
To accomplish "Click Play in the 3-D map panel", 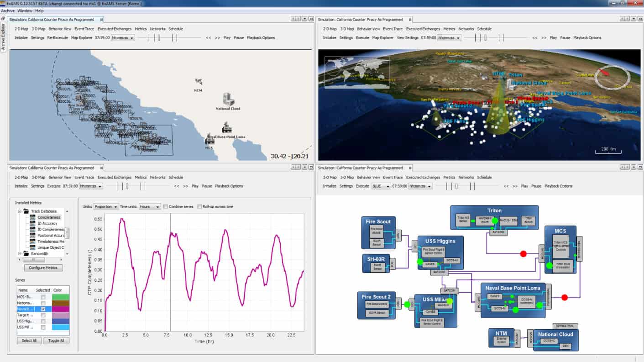I will point(553,38).
